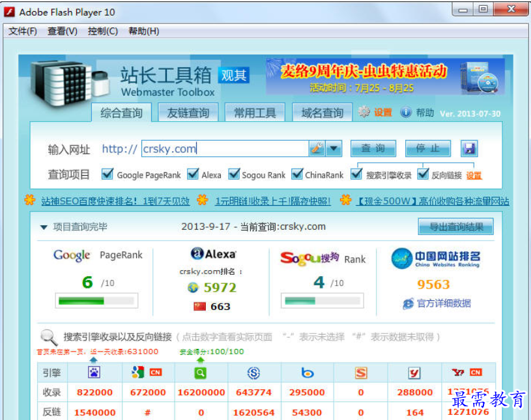Click the Bing b engine icon
This screenshot has height=420, width=531.
pos(307,372)
